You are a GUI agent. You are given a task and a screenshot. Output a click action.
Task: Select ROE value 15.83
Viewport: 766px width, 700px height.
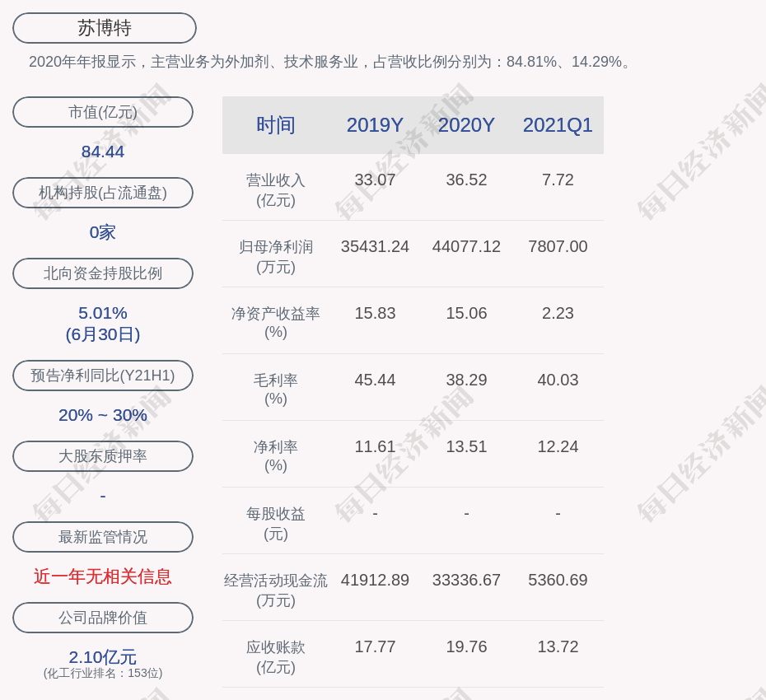375,313
